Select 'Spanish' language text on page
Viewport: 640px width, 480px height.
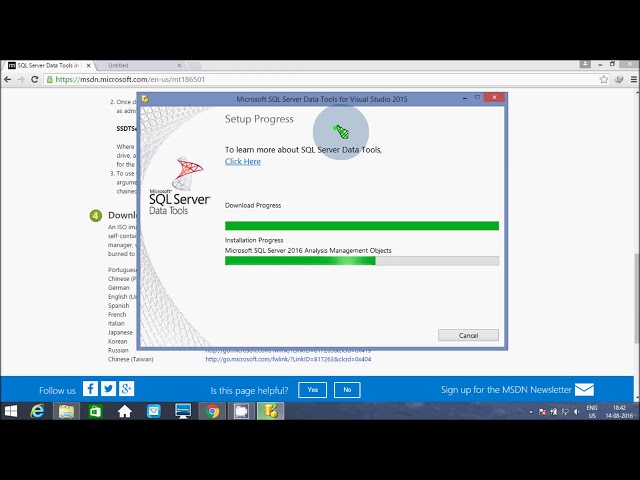[x=118, y=305]
